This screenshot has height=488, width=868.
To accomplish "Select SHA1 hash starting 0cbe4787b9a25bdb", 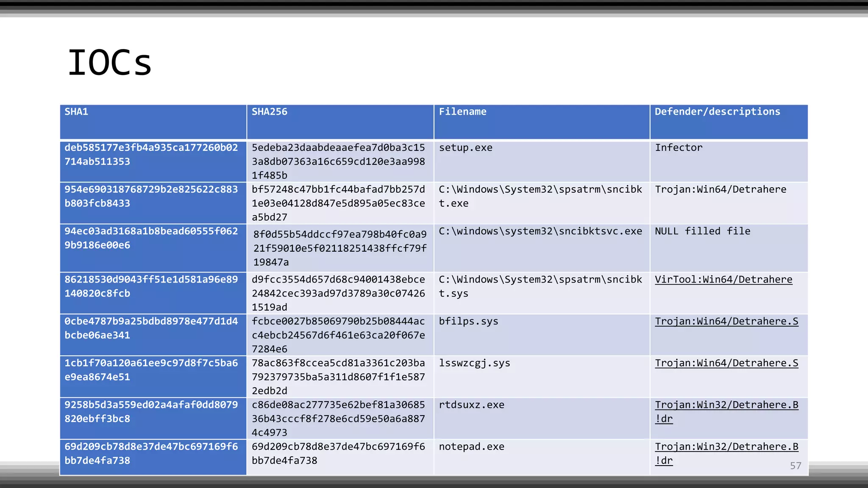I will click(x=151, y=328).
